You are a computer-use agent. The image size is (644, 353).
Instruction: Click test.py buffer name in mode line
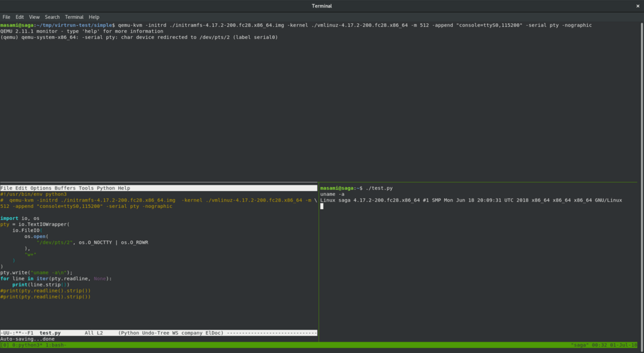click(x=50, y=333)
